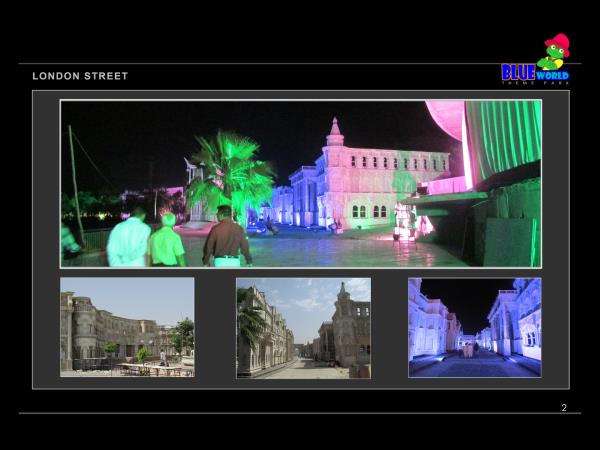Select the "LONDON STREET" slide title
Viewport: 600px width, 450px height.
point(80,76)
